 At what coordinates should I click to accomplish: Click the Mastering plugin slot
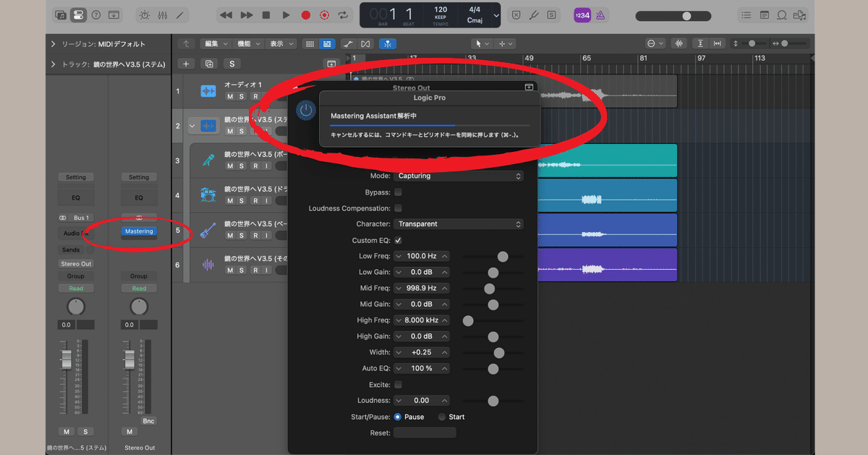pos(139,231)
